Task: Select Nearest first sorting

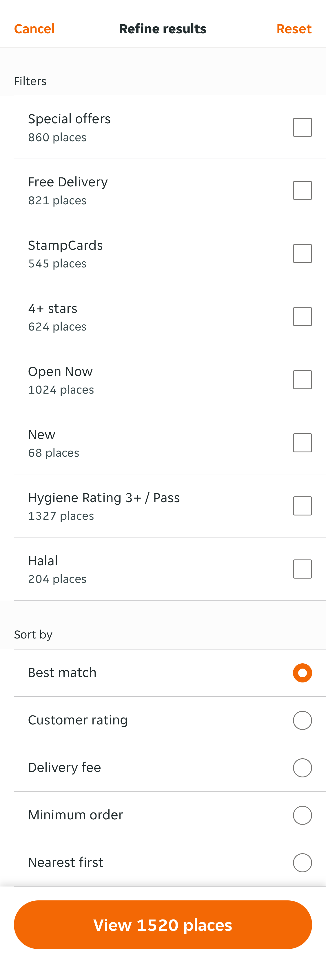Action: [x=302, y=862]
